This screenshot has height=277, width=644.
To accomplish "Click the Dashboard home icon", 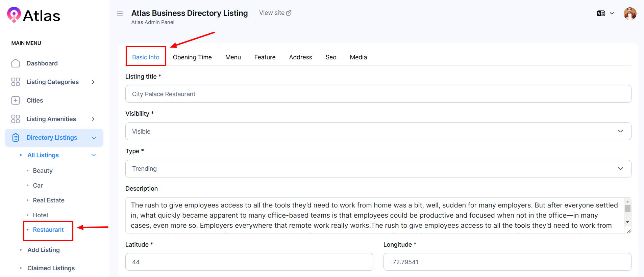I will pos(16,63).
